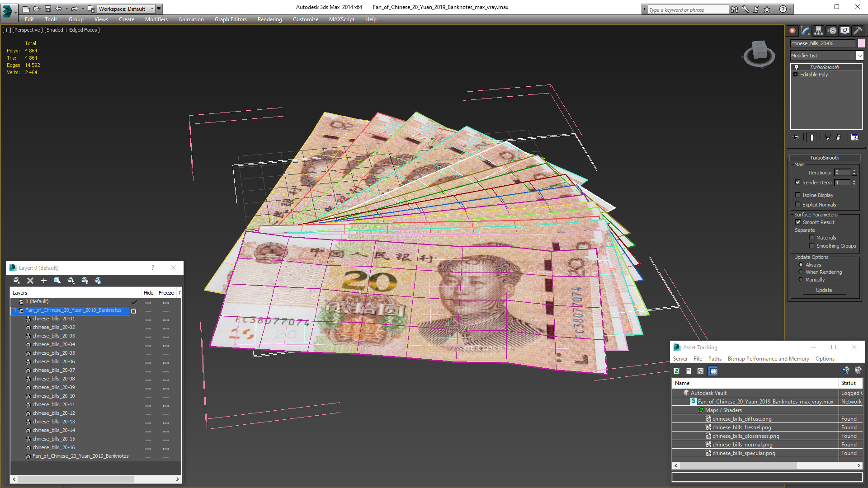Screen dimensions: 868x488
Task: Click the Undo toolbar icon
Action: click(x=58, y=9)
